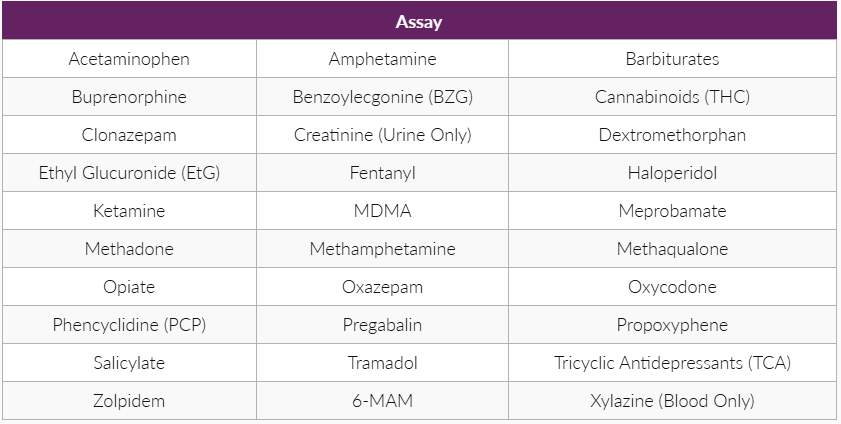Click Phencyclidine (PCP) cell
Screen dimensions: 841x424
click(x=129, y=325)
